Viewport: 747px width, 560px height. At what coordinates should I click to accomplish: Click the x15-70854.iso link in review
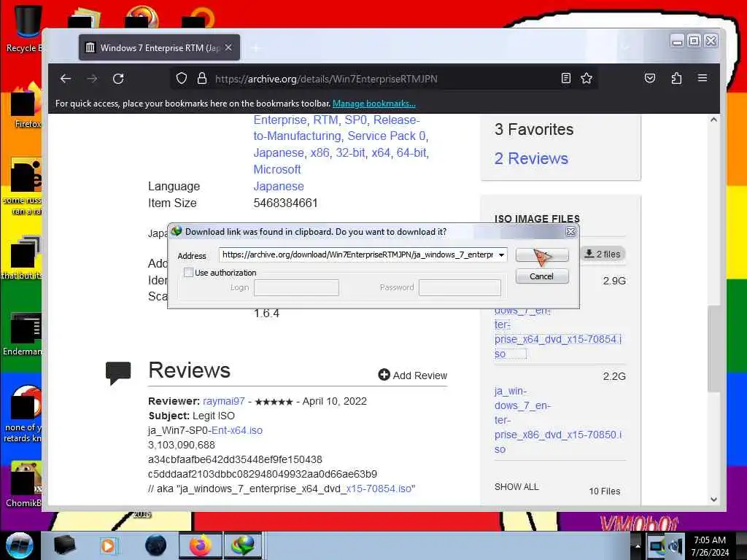tap(379, 489)
